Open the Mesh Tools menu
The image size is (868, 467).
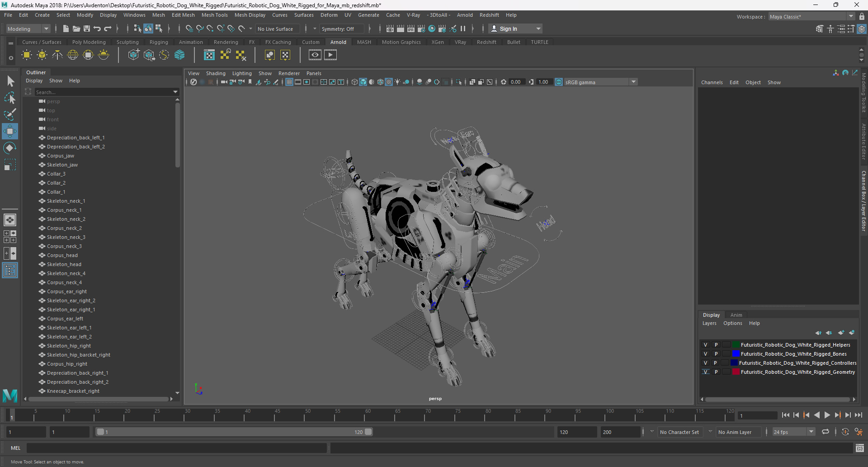(214, 15)
